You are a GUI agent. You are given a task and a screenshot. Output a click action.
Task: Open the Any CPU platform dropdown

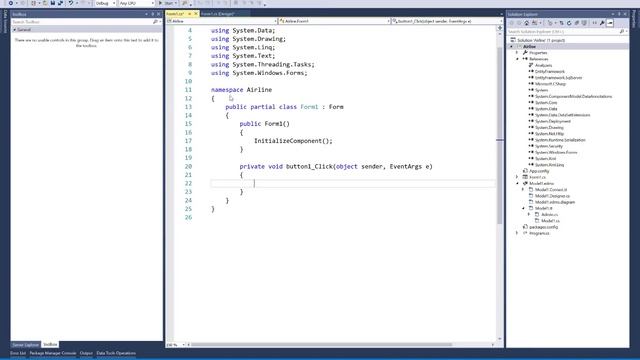point(137,3)
